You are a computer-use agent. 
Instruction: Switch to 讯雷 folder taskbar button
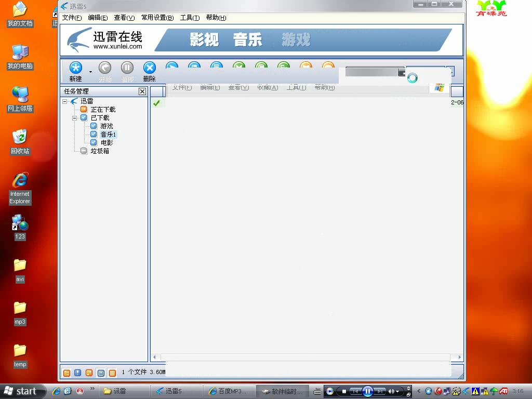pyautogui.click(x=124, y=391)
